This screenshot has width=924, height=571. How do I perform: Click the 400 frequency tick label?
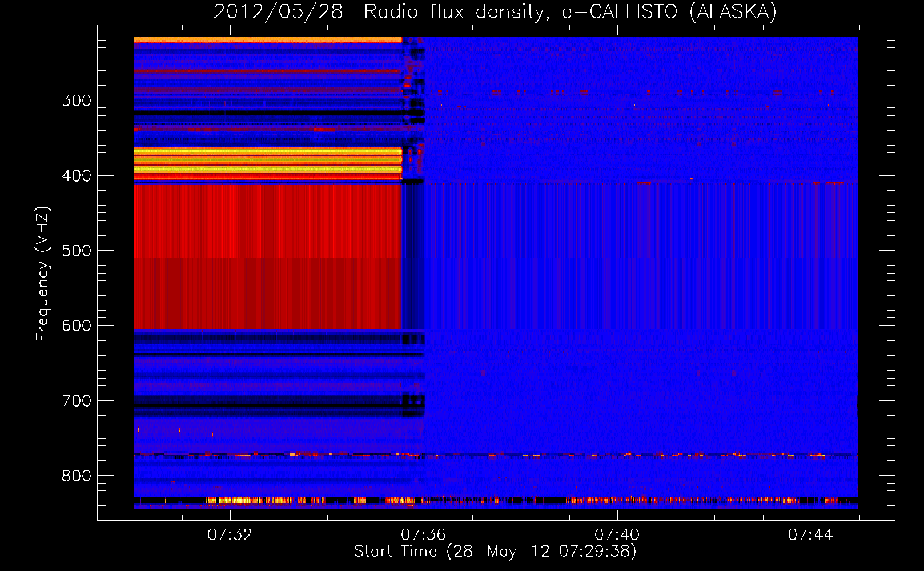[77, 176]
